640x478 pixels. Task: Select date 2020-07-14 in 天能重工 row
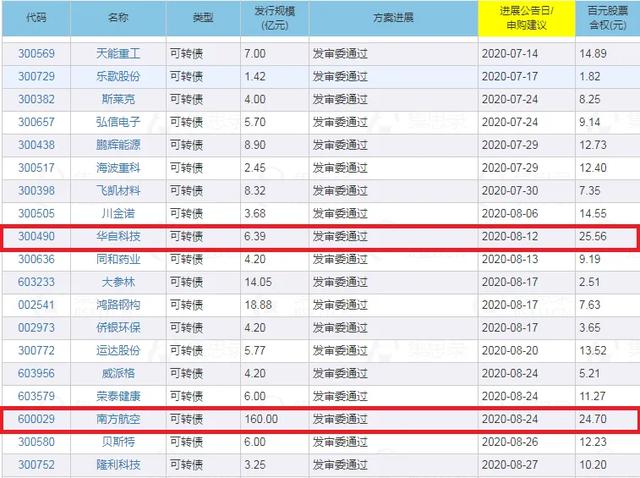510,53
